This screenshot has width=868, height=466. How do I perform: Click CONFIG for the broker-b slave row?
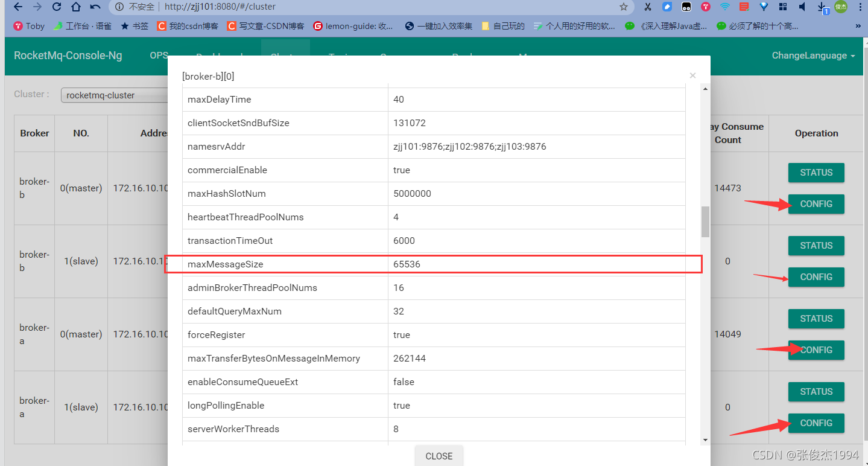tap(816, 277)
